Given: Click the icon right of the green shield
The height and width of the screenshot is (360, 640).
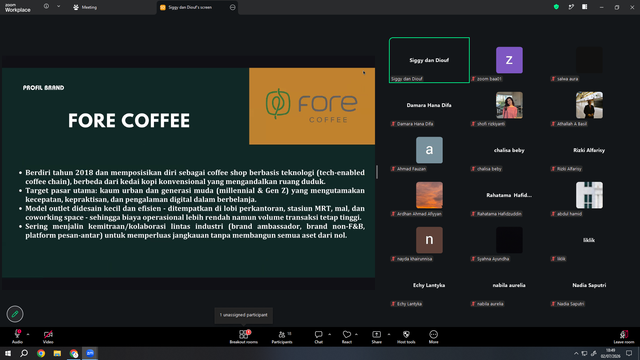Looking at the screenshot, I should coord(571,7).
